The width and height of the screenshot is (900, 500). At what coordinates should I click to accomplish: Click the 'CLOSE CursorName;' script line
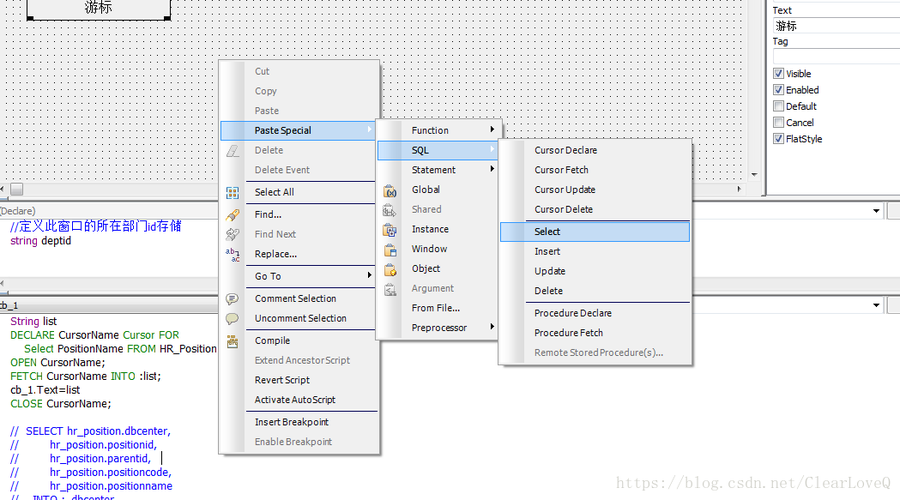pos(61,404)
